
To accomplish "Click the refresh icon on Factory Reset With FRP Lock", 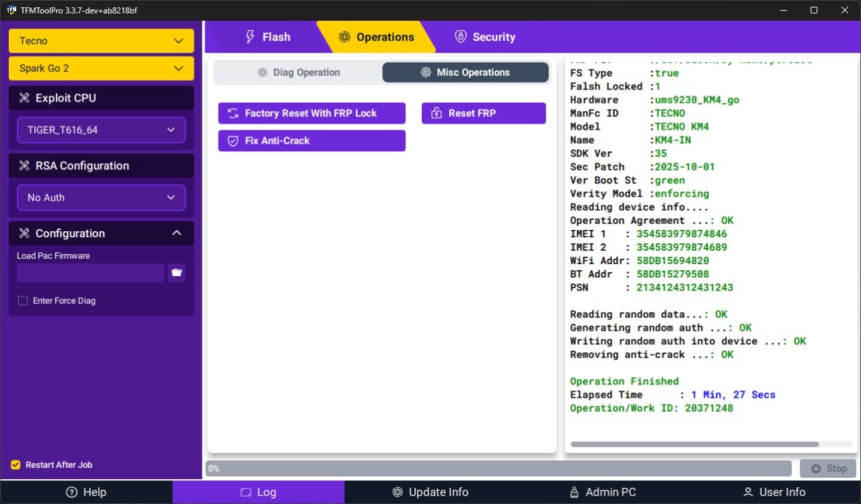I will click(x=233, y=114).
